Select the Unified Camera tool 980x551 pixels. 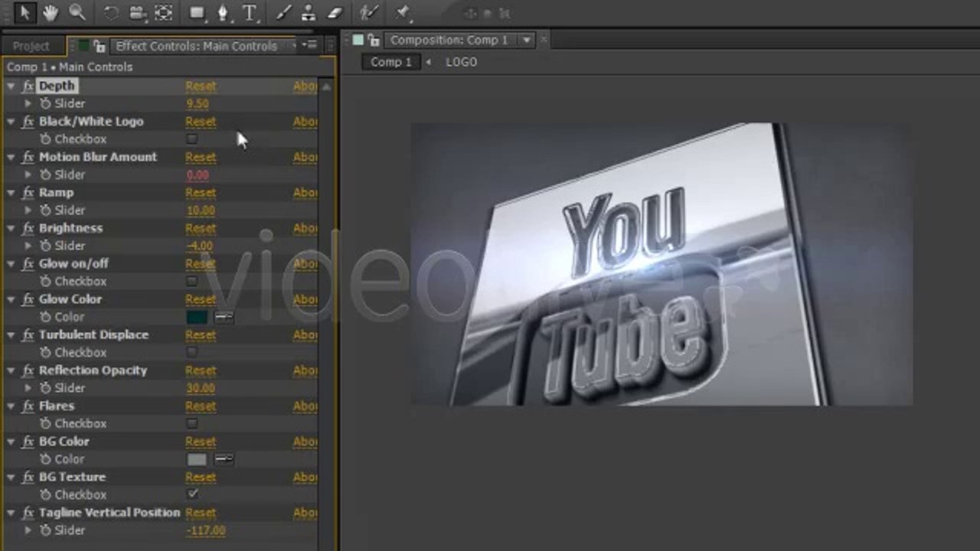tap(138, 13)
